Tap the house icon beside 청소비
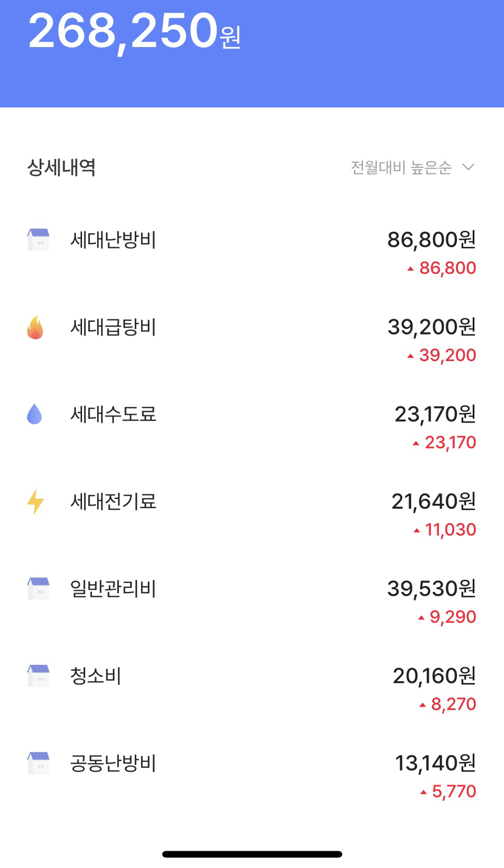This screenshot has height=868, width=504. pos(38,676)
